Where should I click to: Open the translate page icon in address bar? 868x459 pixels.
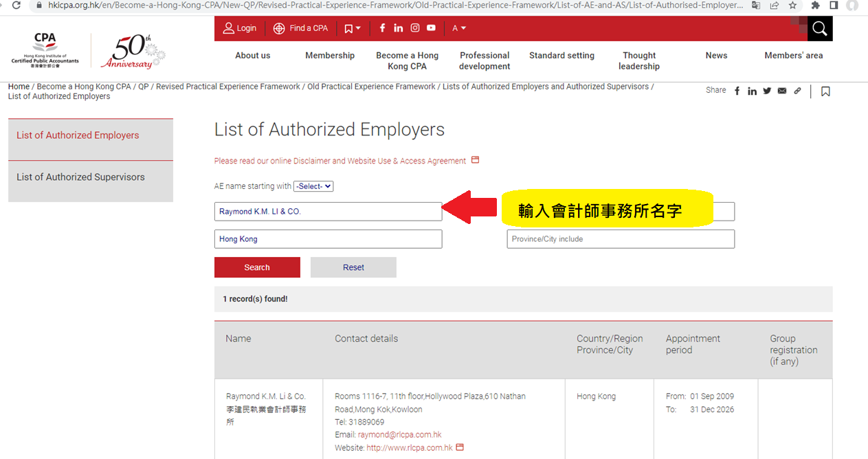point(756,5)
